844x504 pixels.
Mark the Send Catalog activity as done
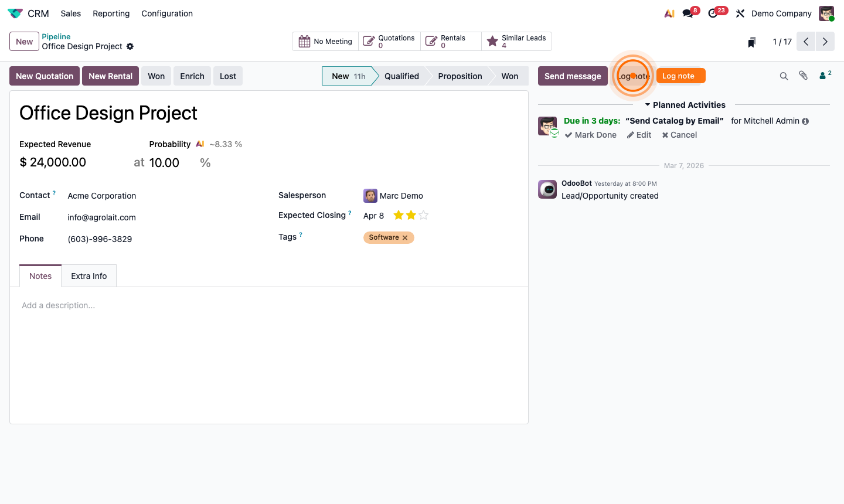click(x=590, y=135)
